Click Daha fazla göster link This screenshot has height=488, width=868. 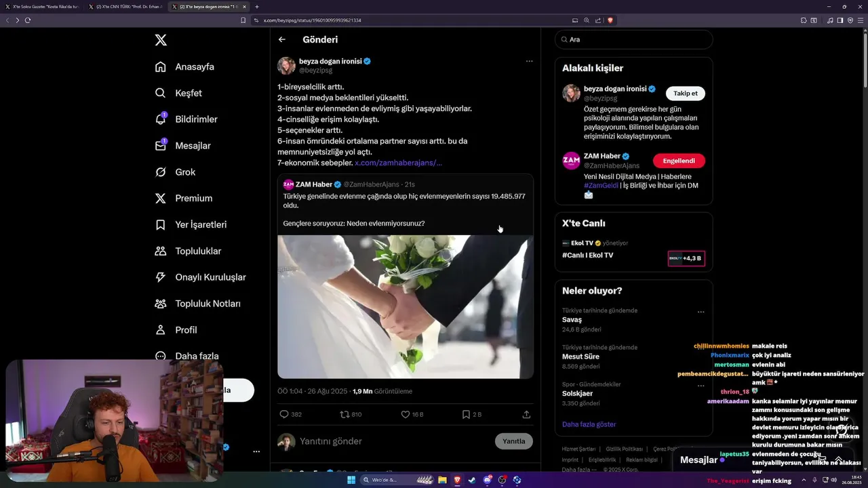point(589,424)
